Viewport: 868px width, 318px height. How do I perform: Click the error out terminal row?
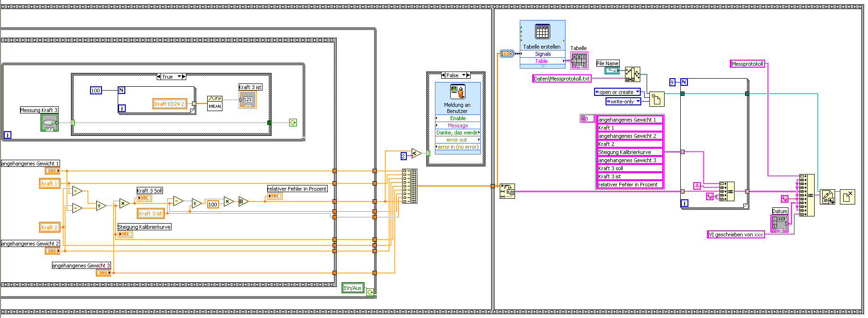[458, 140]
